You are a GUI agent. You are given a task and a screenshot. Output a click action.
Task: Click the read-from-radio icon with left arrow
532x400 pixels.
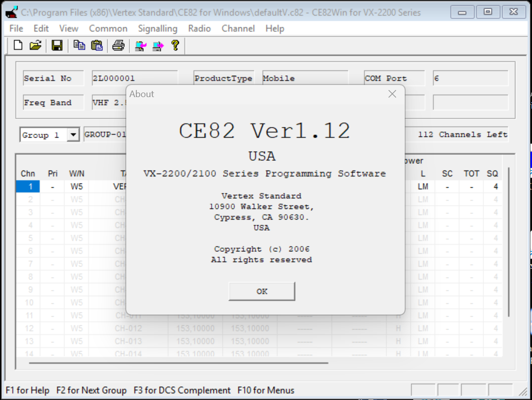click(140, 46)
